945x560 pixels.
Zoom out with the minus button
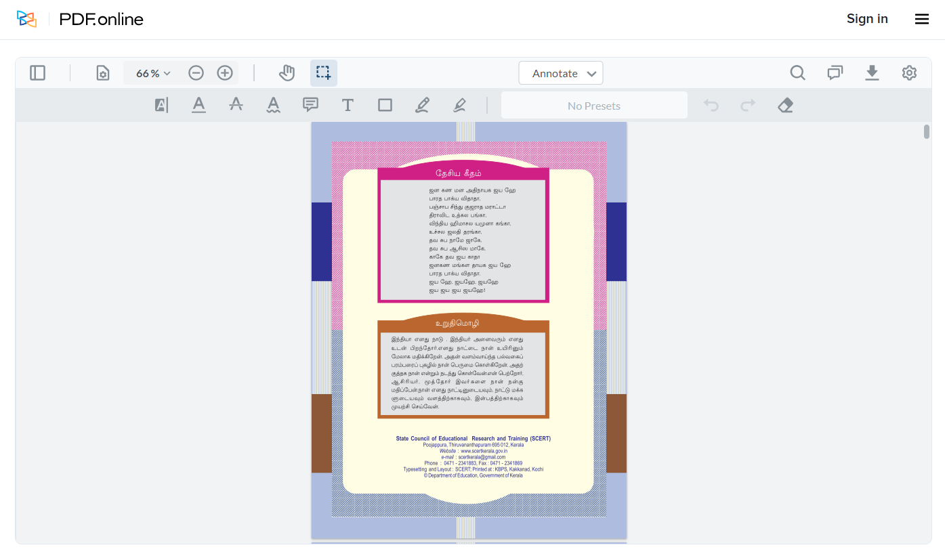coord(196,73)
